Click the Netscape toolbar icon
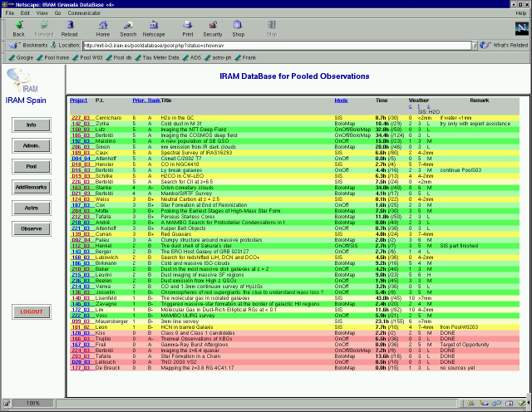 155,29
